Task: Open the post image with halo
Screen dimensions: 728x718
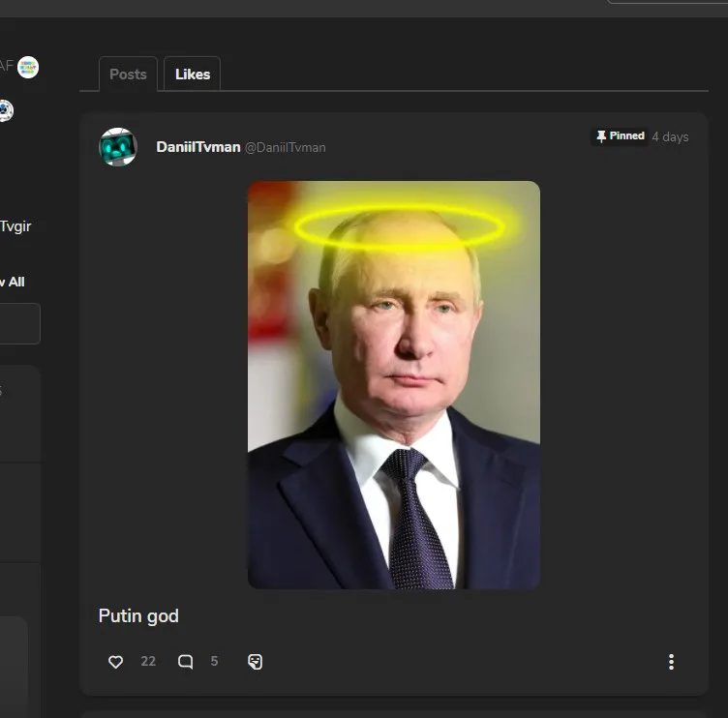Action: coord(394,385)
